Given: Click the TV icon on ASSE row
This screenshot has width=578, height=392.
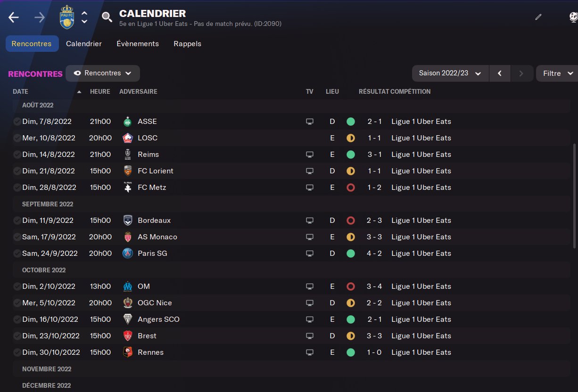Looking at the screenshot, I should pyautogui.click(x=310, y=122).
